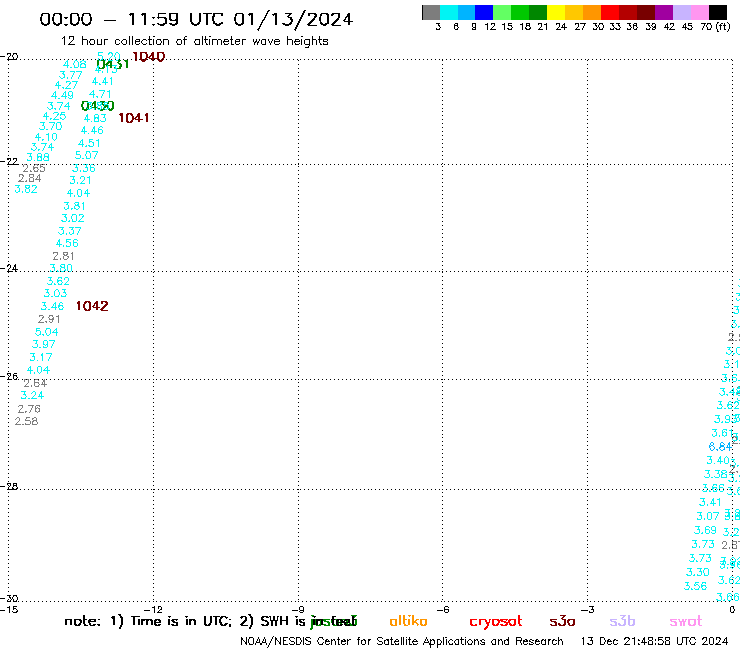The height and width of the screenshot is (650, 740).
Task: Click the yellow swatch in the color scale
Action: [x=556, y=12]
